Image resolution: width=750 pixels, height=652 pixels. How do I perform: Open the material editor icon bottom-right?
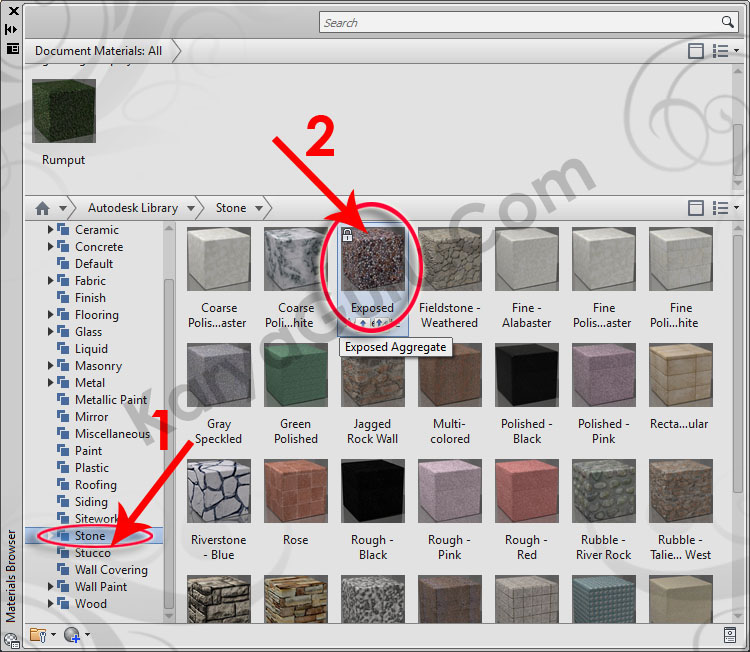click(729, 634)
